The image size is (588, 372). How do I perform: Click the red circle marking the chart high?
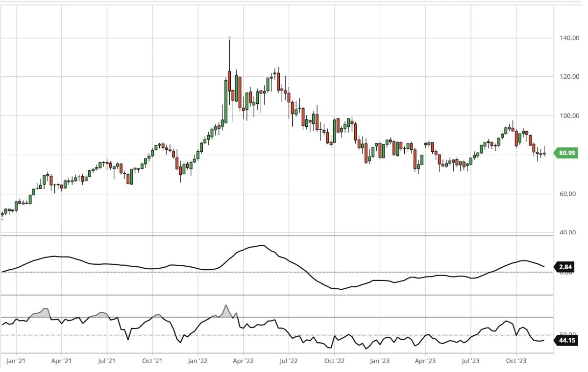coord(229,38)
